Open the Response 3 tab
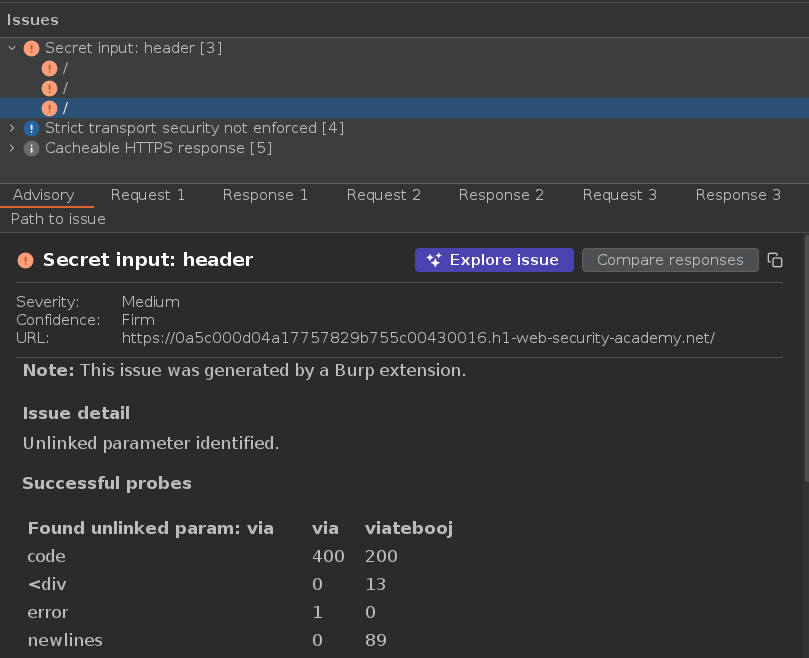Screen dimensions: 809x658 738,195
